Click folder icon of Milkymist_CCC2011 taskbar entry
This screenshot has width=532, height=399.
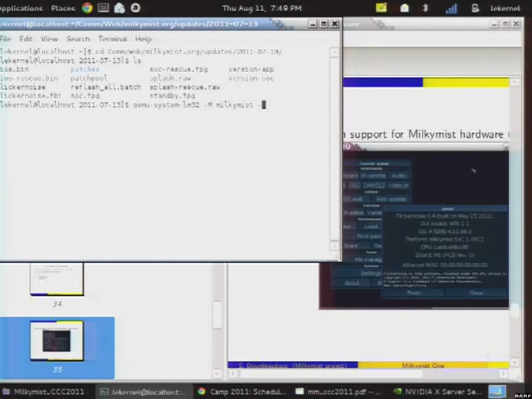pos(6,392)
